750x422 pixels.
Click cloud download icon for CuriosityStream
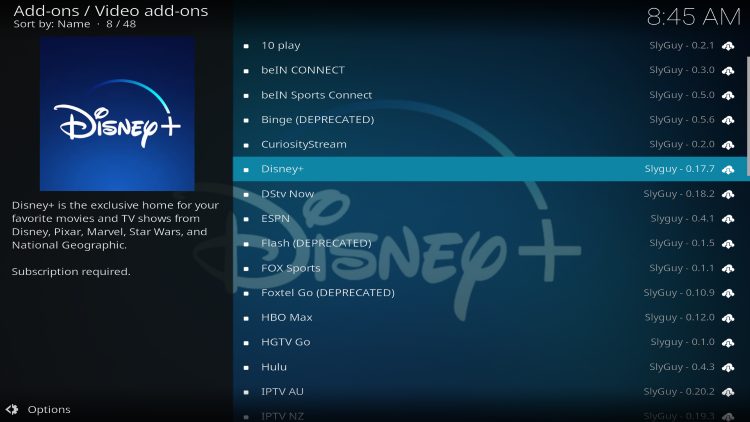tap(728, 145)
